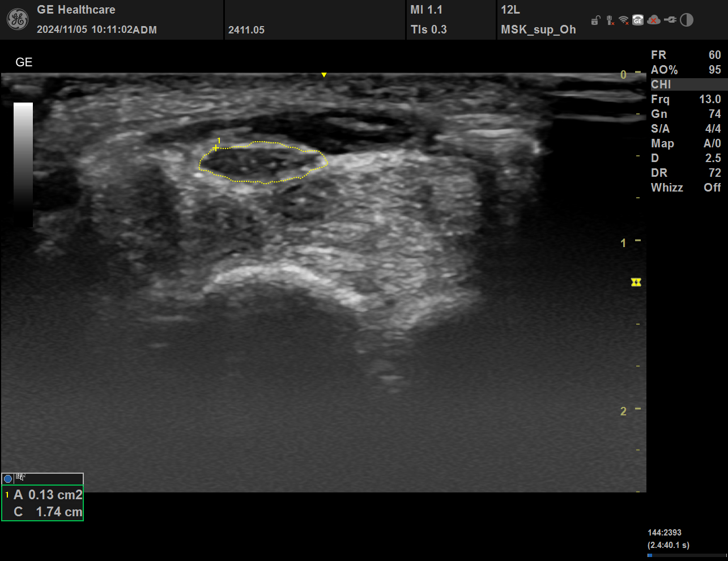Select the yellow focal zone marker
728x561 pixels.
point(636,282)
